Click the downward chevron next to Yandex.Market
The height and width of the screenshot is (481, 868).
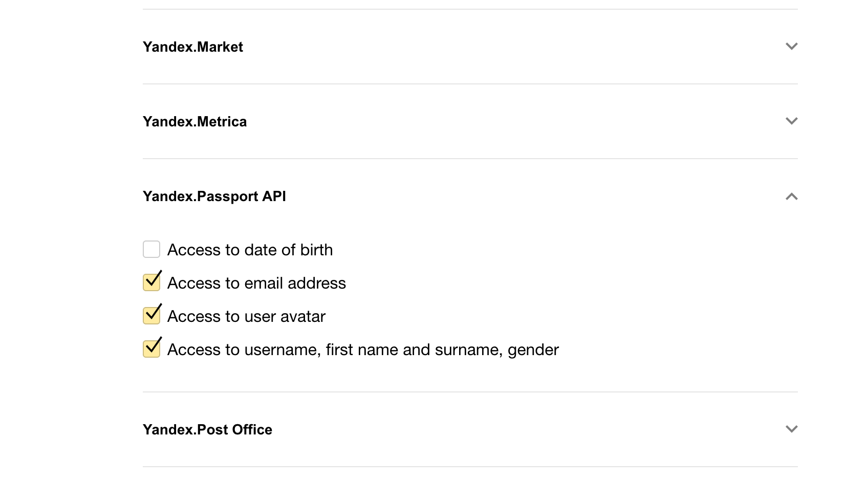coord(791,46)
